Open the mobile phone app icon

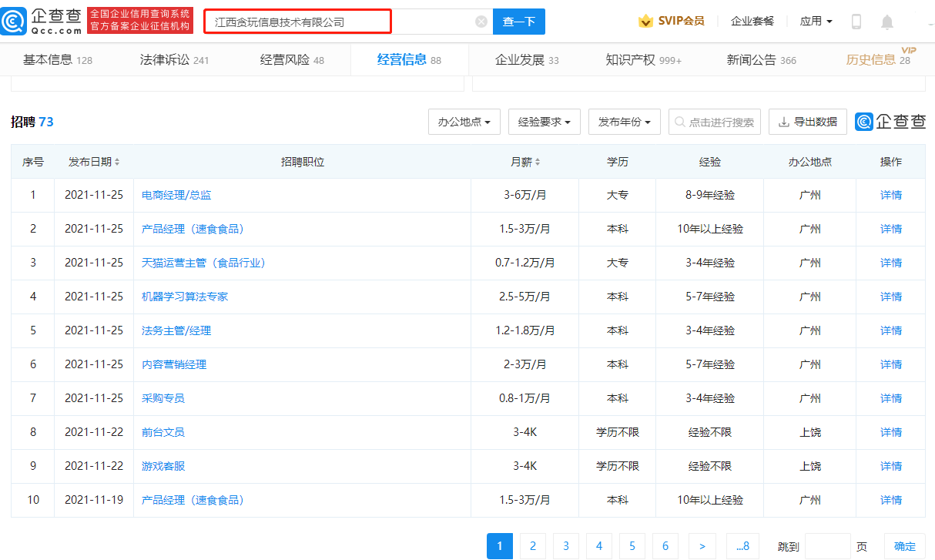[856, 22]
